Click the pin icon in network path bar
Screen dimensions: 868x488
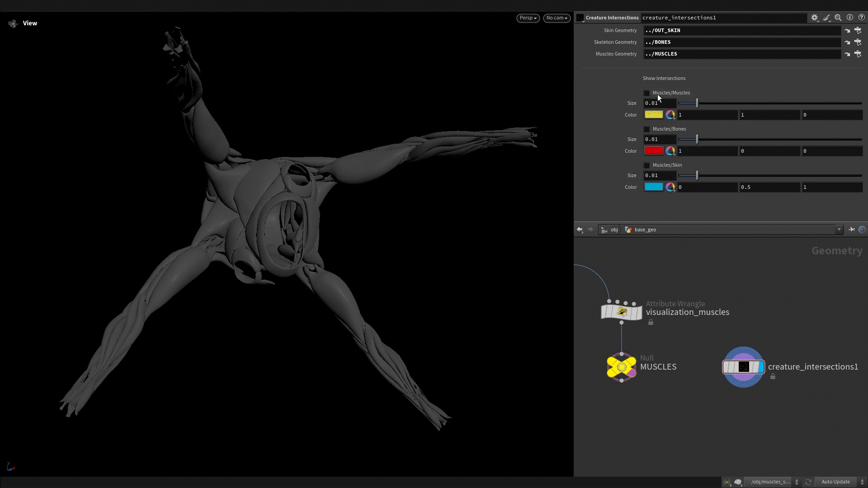[851, 230]
